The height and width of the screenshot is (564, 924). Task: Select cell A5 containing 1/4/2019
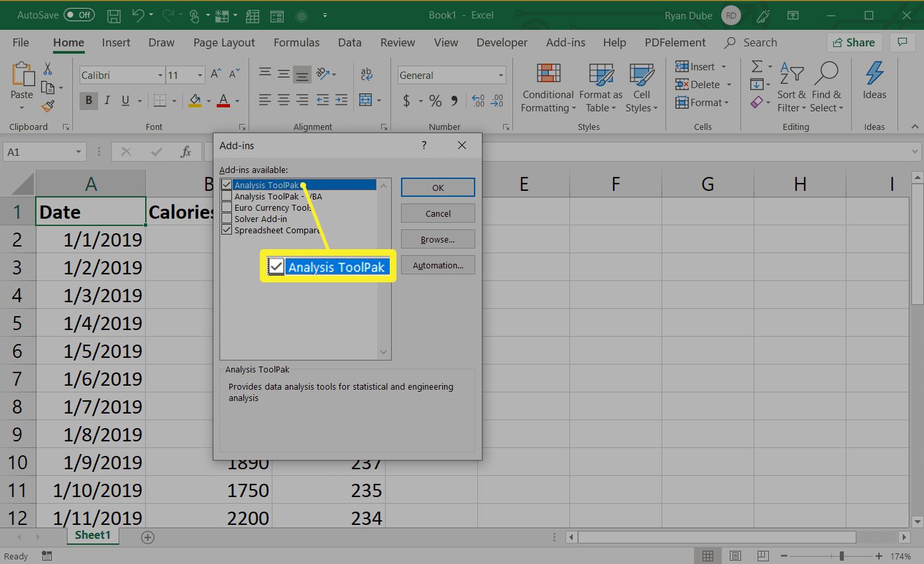coord(91,323)
